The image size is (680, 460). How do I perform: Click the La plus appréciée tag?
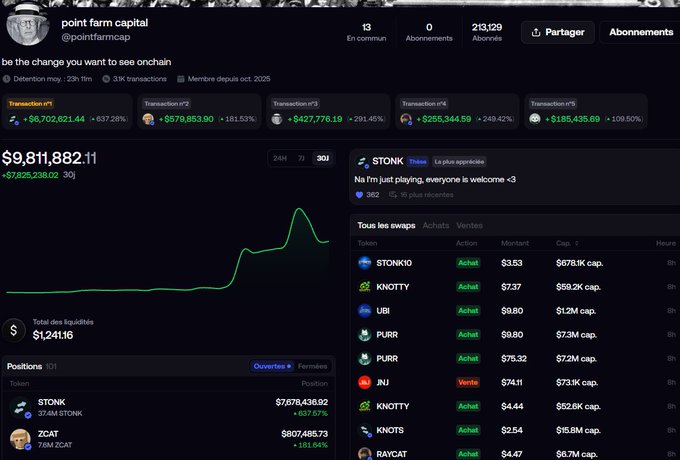[459, 162]
